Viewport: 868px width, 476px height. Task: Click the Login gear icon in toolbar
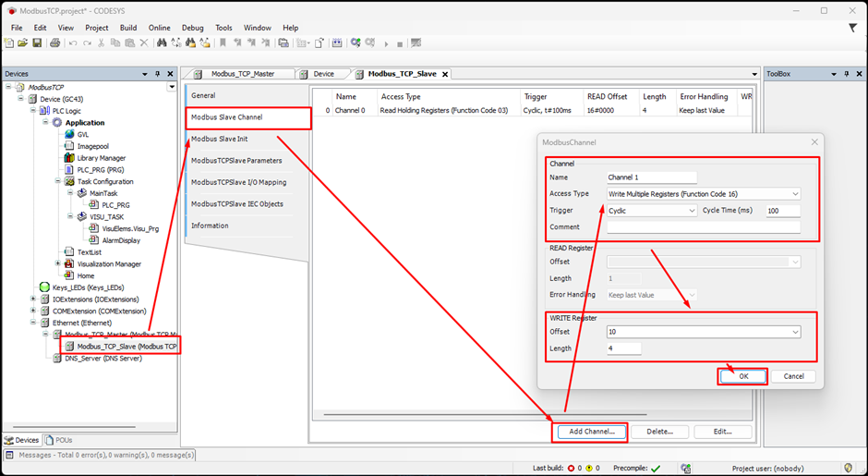click(355, 43)
